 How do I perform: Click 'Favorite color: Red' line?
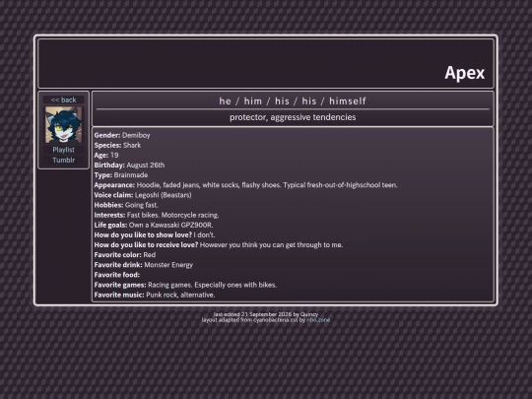coord(125,255)
